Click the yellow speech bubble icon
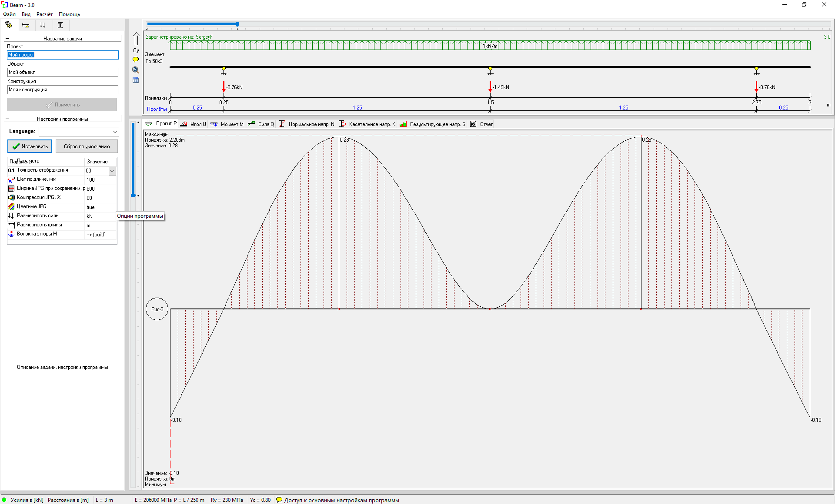835x504 pixels. pos(136,60)
